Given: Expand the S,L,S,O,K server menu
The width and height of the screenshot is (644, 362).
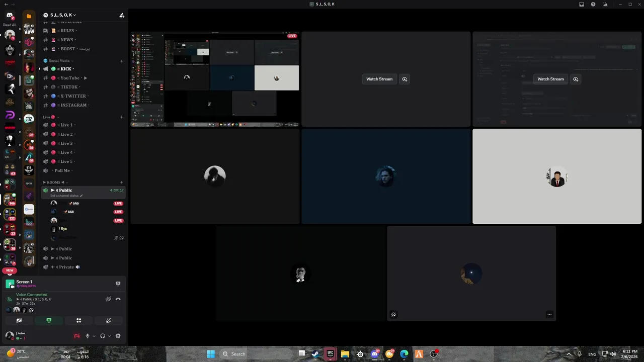Looking at the screenshot, I should coord(63,15).
